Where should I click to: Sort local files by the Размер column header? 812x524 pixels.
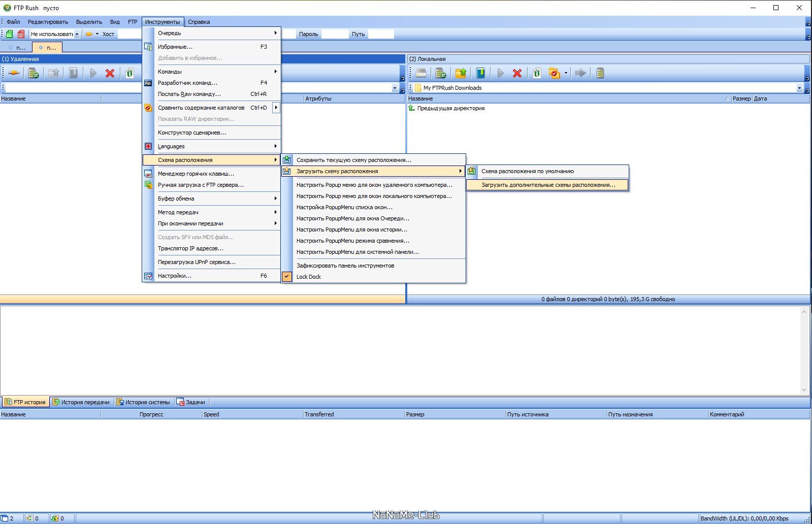tap(741, 99)
